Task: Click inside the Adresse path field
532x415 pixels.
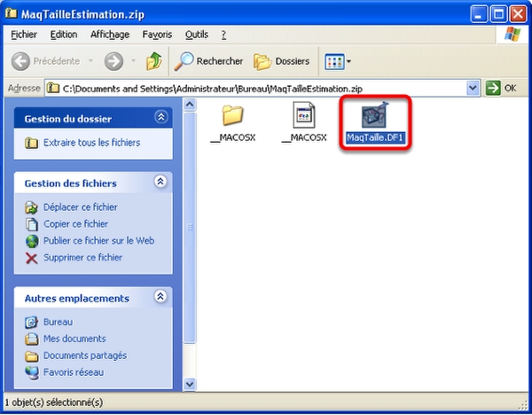Action: coord(262,89)
